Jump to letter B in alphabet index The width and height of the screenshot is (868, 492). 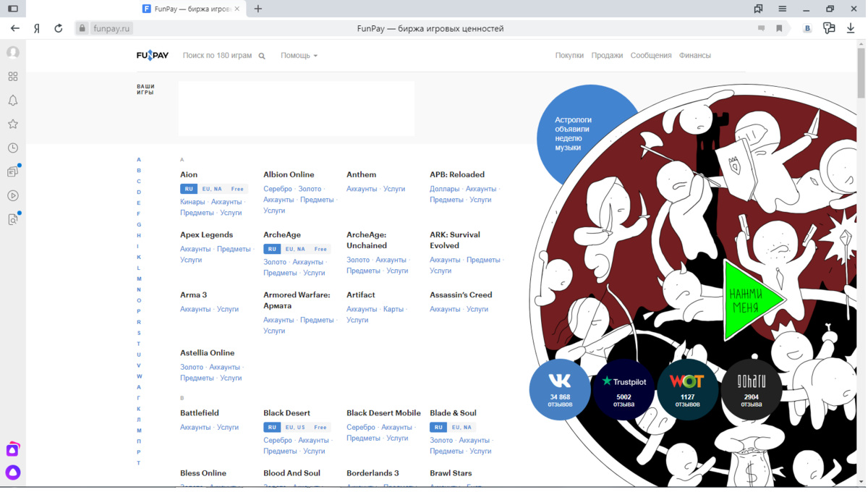[139, 171]
